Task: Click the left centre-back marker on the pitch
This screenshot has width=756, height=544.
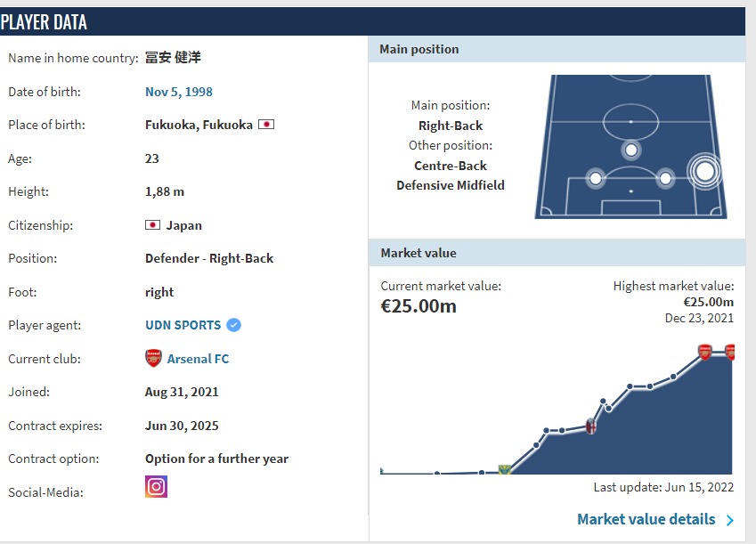Action: click(597, 178)
